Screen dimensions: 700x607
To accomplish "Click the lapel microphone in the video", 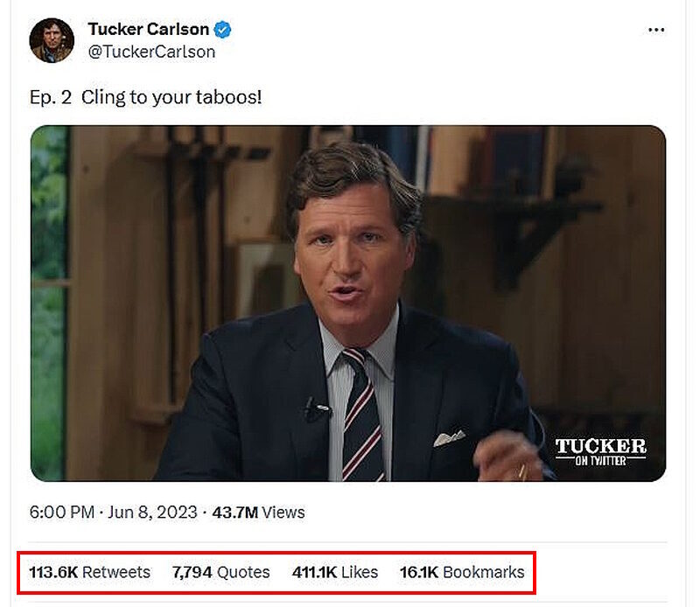I will 317,409.
